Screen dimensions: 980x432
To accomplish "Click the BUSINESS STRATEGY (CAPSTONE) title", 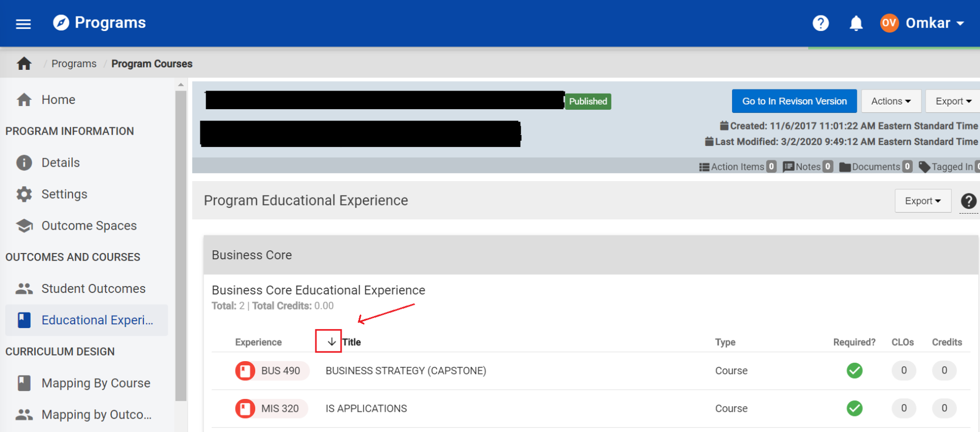I will tap(406, 371).
